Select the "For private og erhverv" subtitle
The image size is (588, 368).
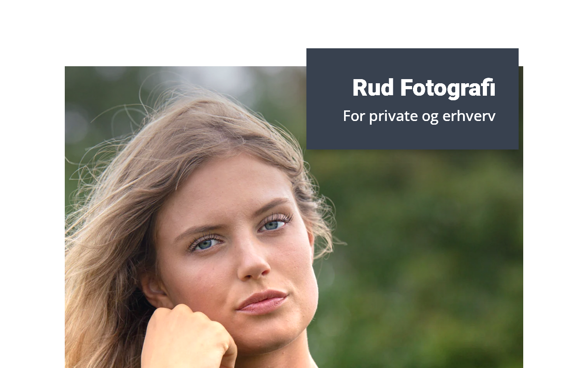pyautogui.click(x=419, y=116)
